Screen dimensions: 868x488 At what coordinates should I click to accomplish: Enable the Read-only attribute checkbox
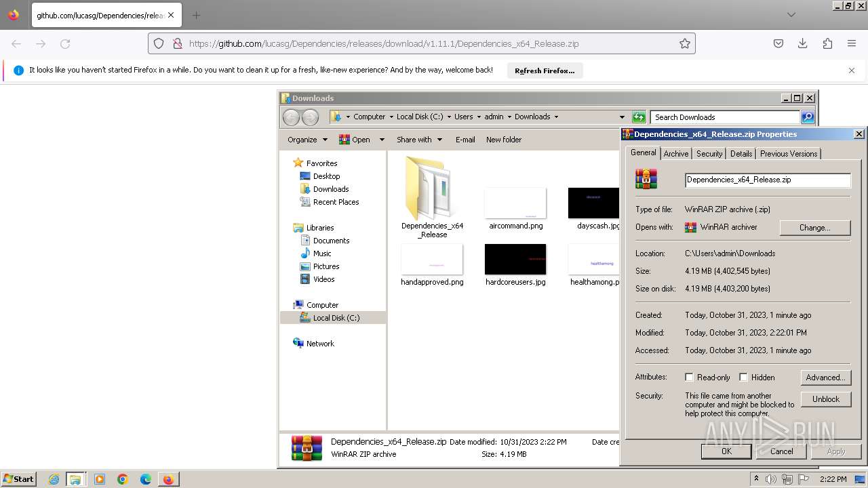click(x=689, y=378)
